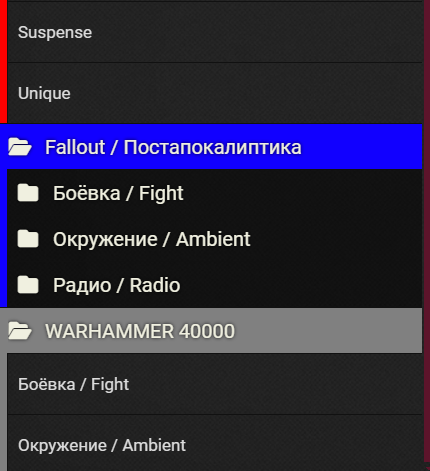Click the open-folder icon beside WARHAMMER 40000

coord(20,331)
